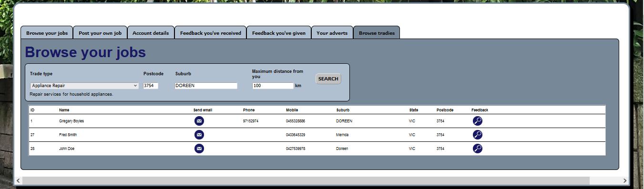
Task: Open Feedback you've given tab
Action: pos(279,33)
